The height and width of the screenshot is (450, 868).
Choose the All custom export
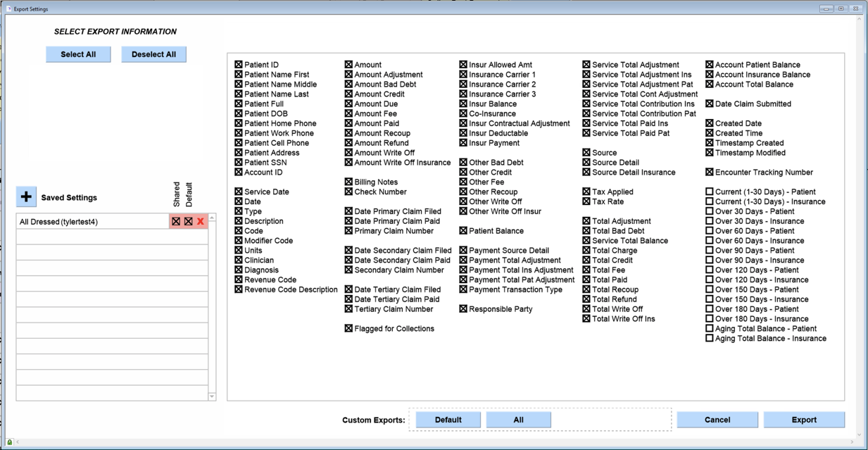[x=518, y=420]
